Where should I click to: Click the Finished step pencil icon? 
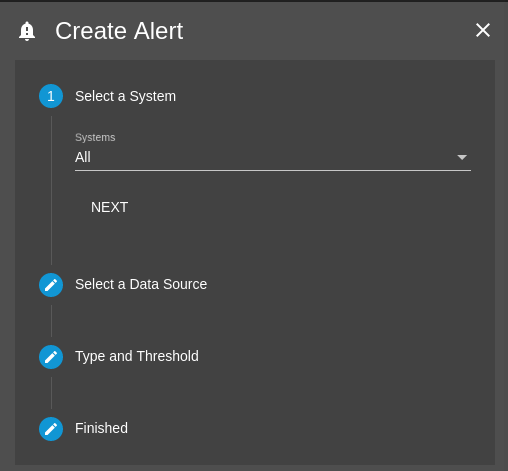51,429
